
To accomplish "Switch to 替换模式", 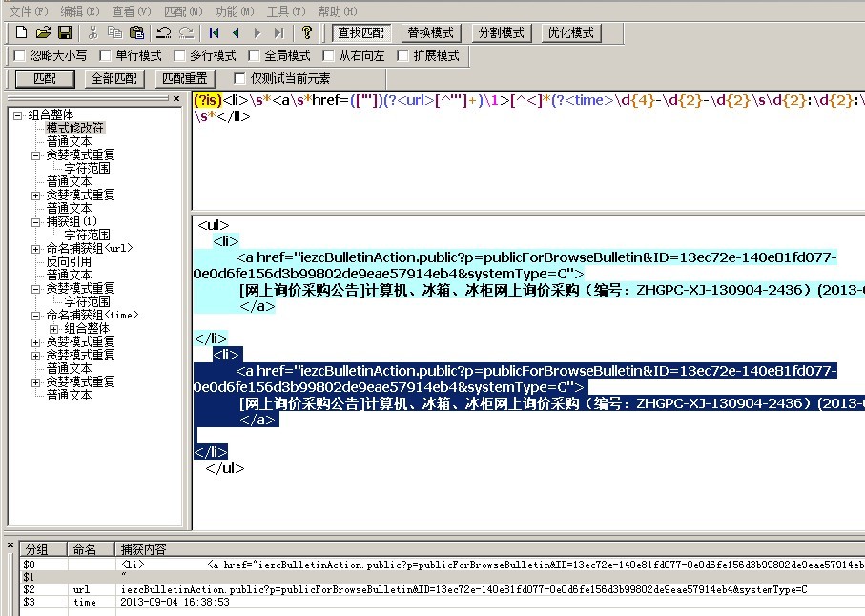I will [x=431, y=33].
